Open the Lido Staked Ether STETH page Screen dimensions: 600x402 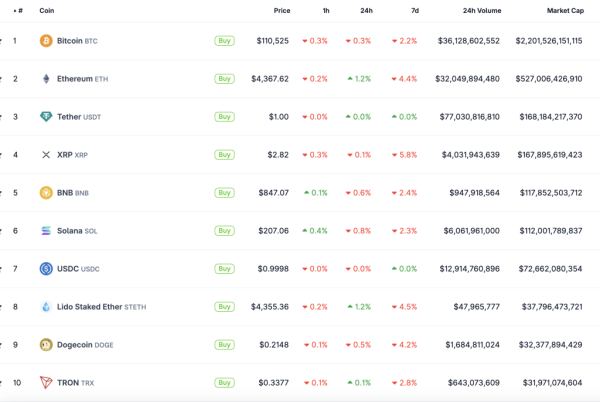101,307
